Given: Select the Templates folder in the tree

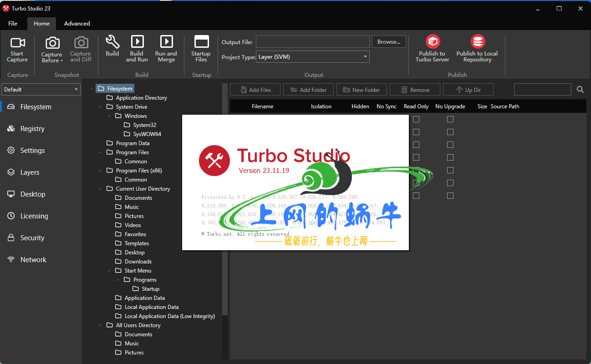Looking at the screenshot, I should (x=137, y=243).
